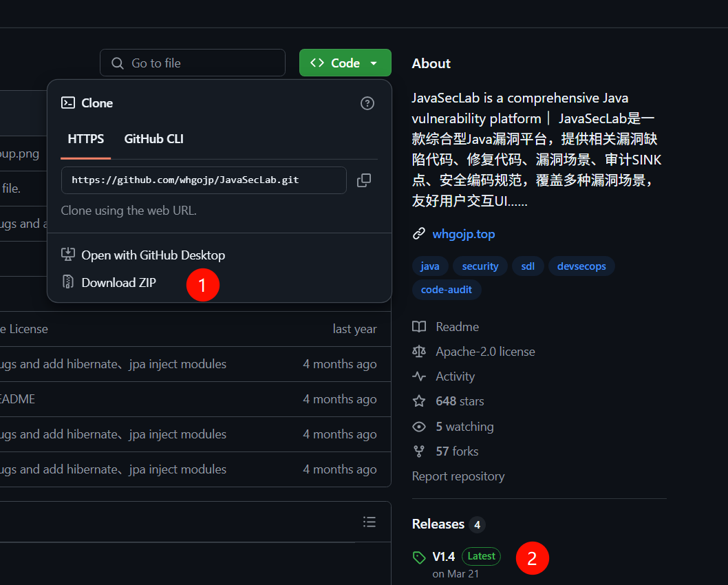Click the GitHub Desktop download icon

pyautogui.click(x=68, y=255)
